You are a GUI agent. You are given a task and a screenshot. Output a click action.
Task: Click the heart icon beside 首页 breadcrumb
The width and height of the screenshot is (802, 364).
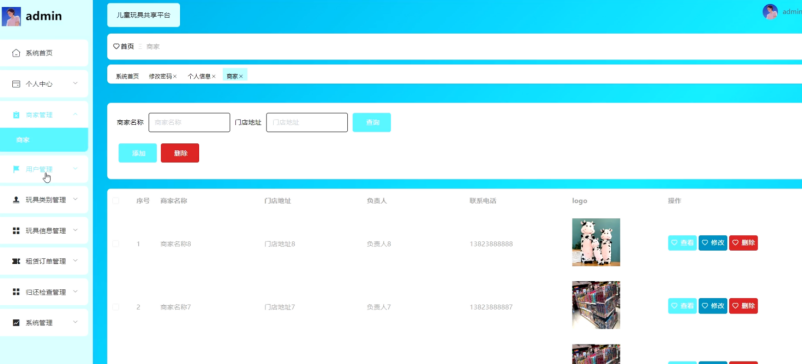[116, 47]
